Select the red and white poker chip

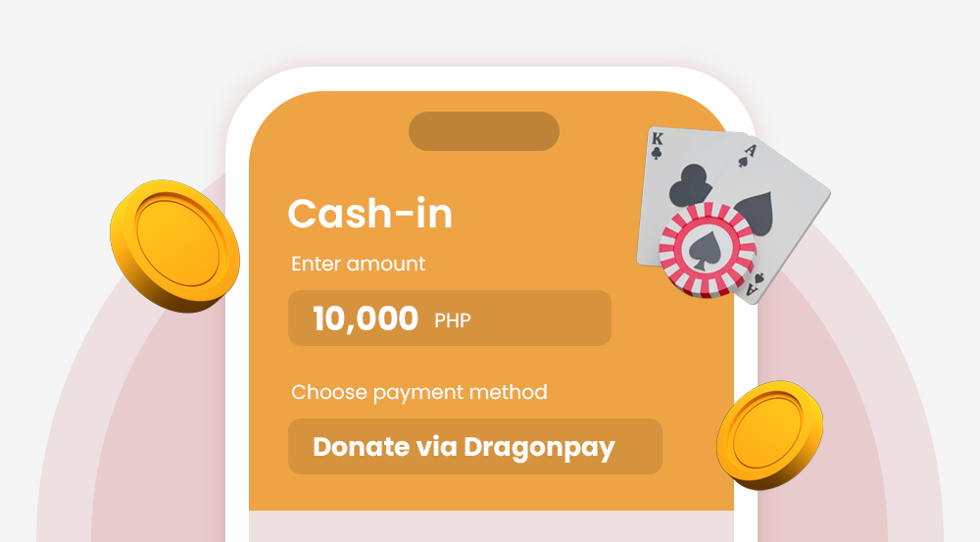tap(708, 249)
